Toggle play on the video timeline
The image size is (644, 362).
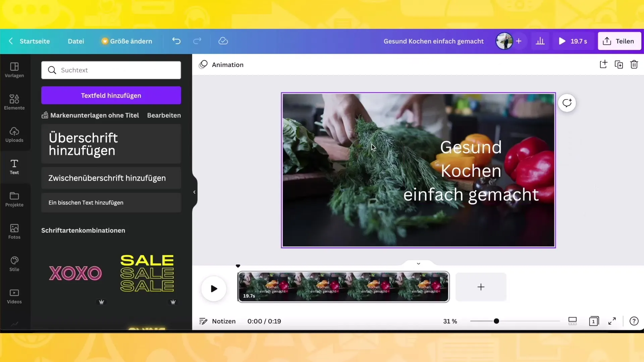pos(214,289)
